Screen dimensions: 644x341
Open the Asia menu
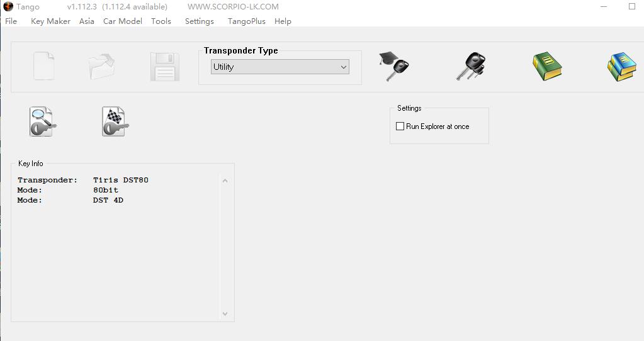point(87,21)
